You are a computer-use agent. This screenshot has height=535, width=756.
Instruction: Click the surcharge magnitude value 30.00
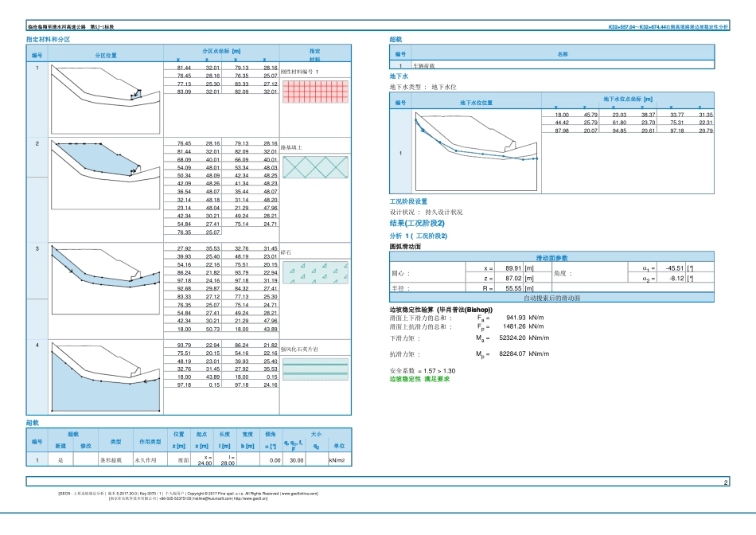(297, 460)
